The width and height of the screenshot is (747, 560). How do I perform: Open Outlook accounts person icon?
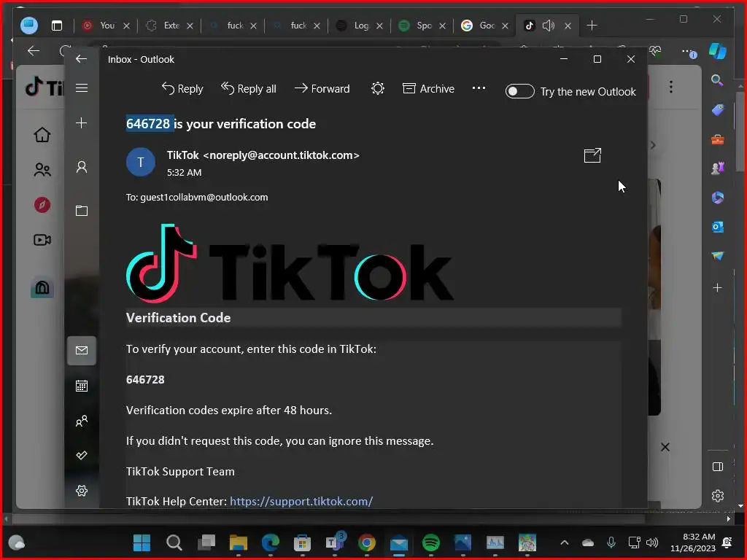82,167
